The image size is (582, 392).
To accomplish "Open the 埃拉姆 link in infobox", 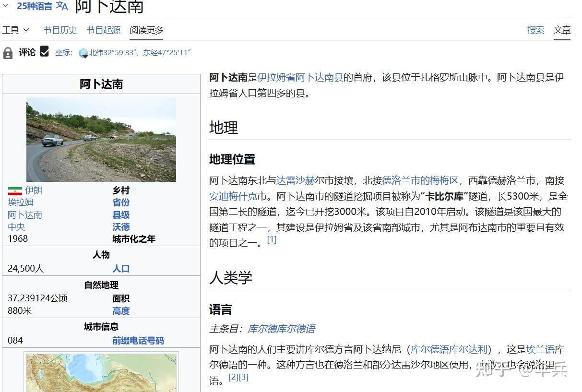I will click(21, 202).
